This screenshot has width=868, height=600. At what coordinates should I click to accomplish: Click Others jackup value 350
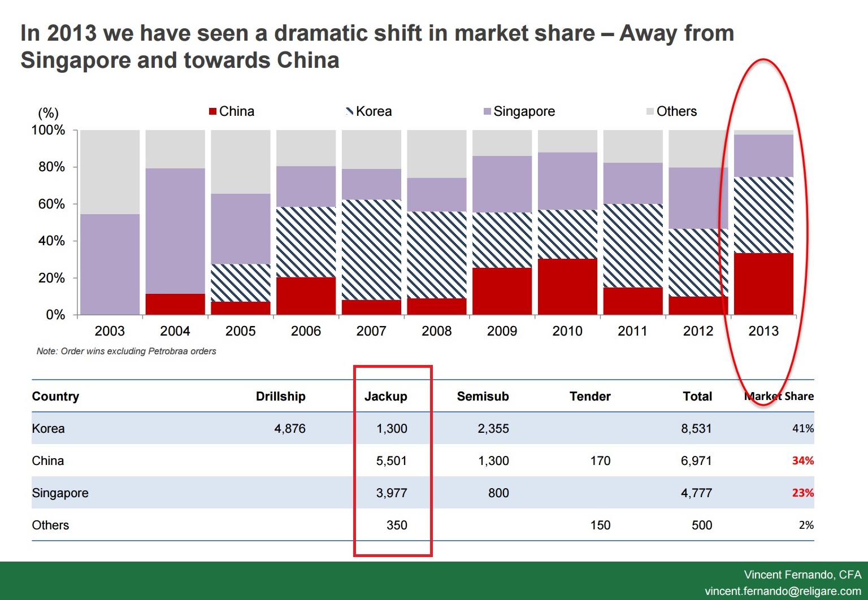(x=397, y=525)
